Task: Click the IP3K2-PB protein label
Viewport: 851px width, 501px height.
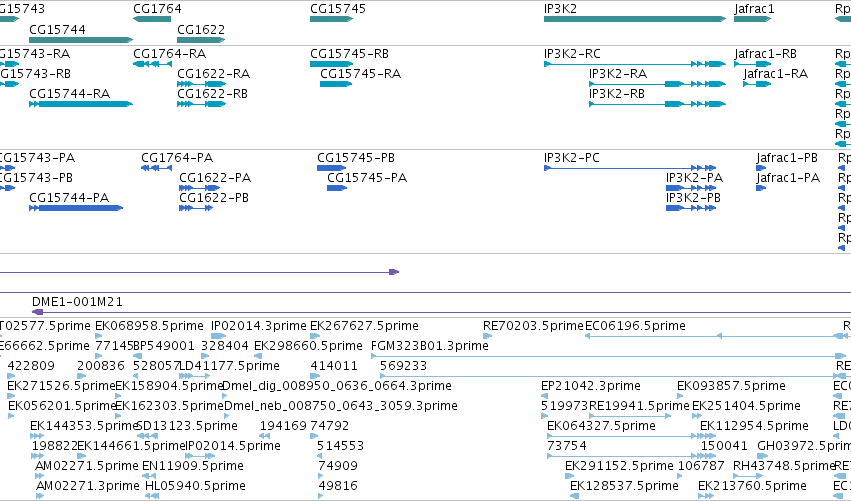Action: [x=693, y=198]
